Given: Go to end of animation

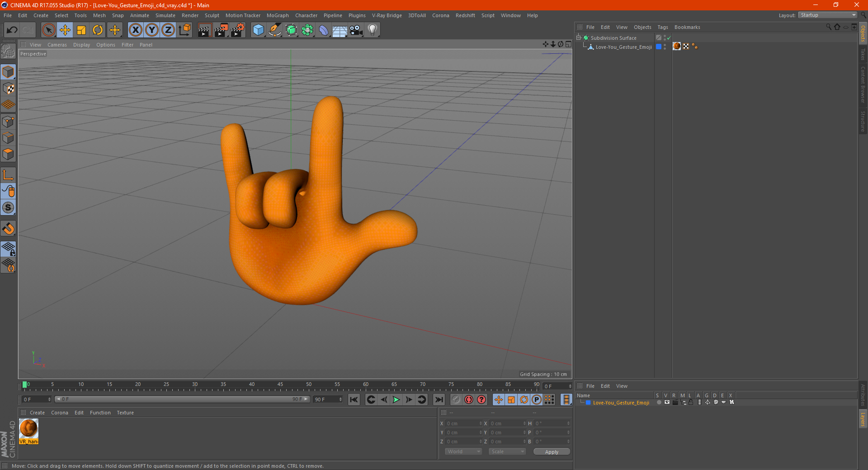Looking at the screenshot, I should pos(439,399).
